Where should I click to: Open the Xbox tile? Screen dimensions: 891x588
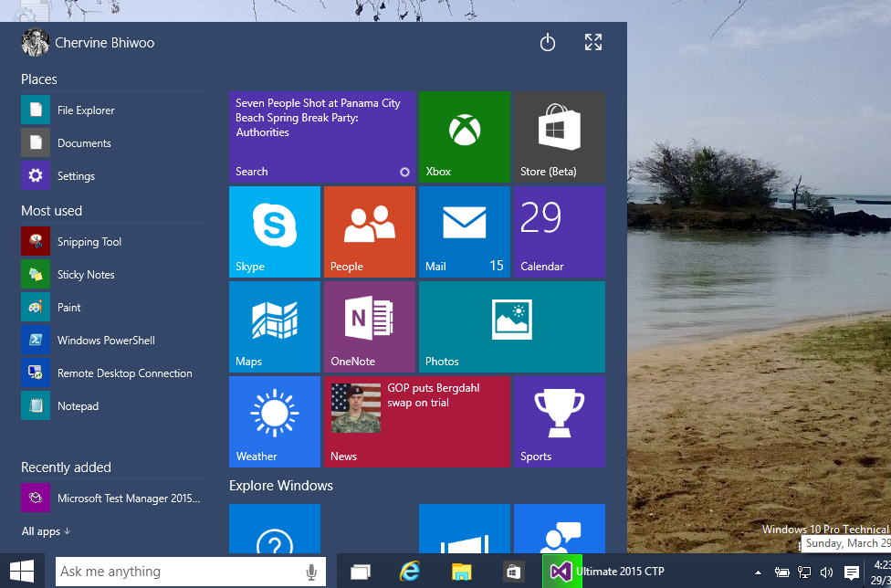tap(465, 137)
